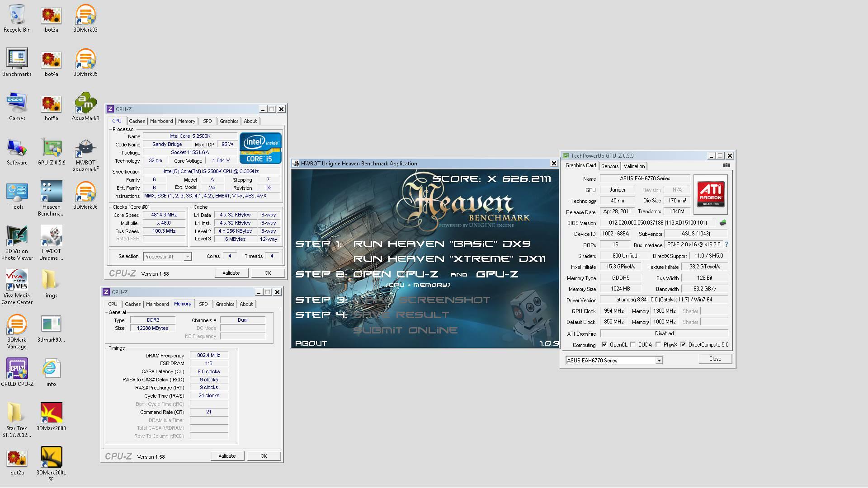Open 3D Vision Photo Viewer icon

click(17, 243)
